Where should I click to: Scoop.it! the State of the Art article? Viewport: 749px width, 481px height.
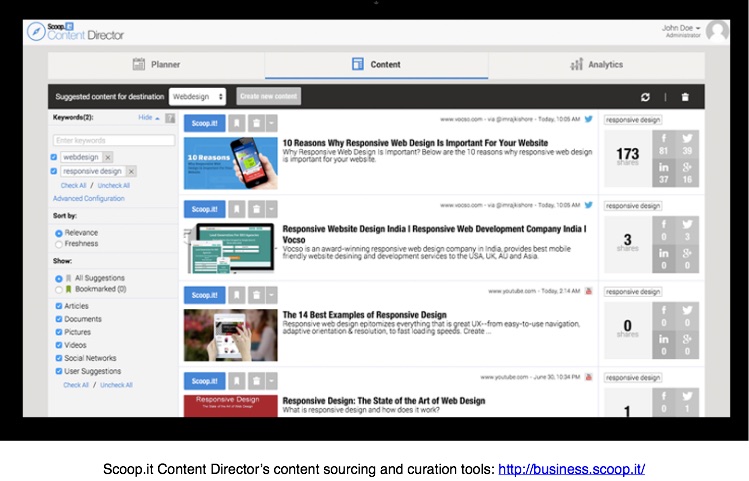[x=204, y=381]
